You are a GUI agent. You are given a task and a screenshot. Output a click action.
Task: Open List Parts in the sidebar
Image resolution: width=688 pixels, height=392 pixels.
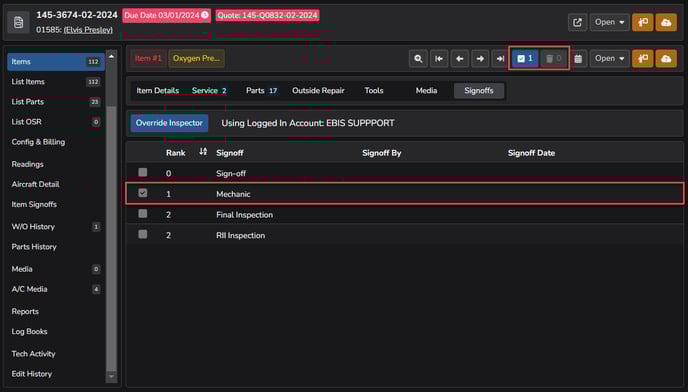56,102
